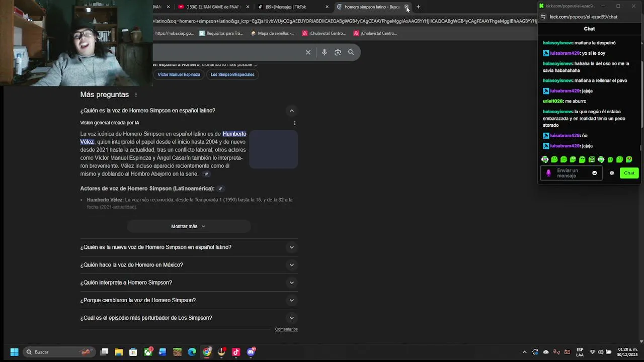Screen dimensions: 644x362
Task: Close the 'homero simpson latino' tab
Action: pos(407,7)
